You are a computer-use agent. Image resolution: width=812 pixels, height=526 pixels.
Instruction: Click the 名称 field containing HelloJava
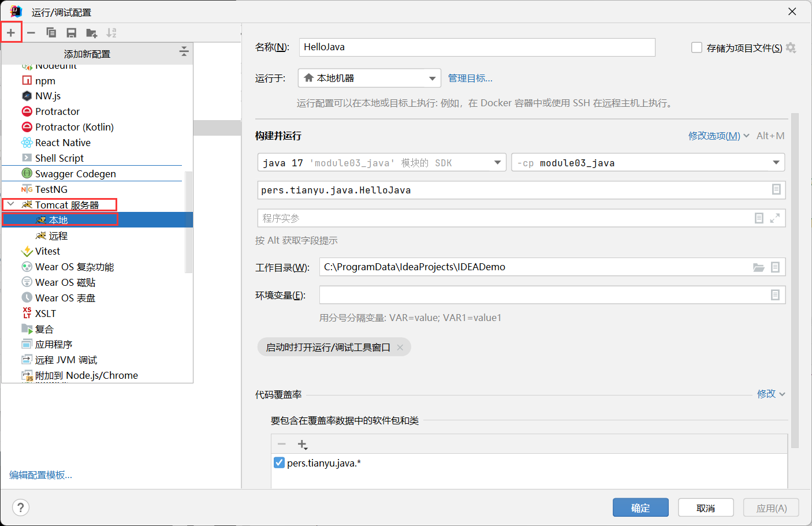tap(477, 47)
